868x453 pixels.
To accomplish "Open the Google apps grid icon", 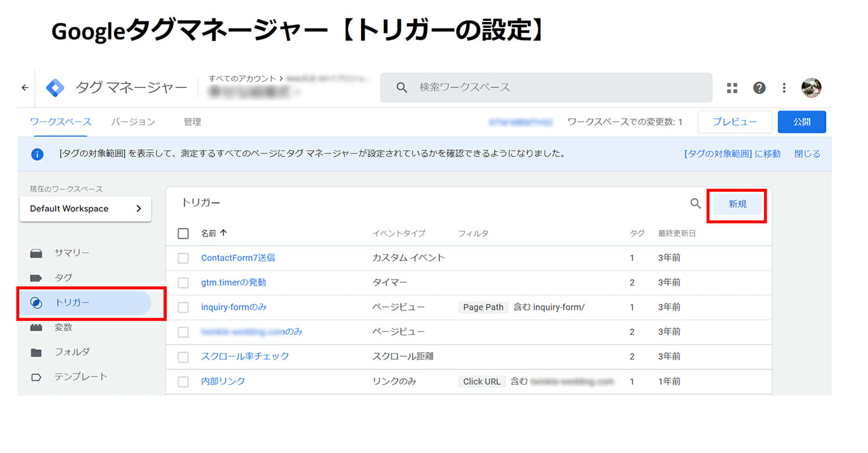I will click(732, 88).
